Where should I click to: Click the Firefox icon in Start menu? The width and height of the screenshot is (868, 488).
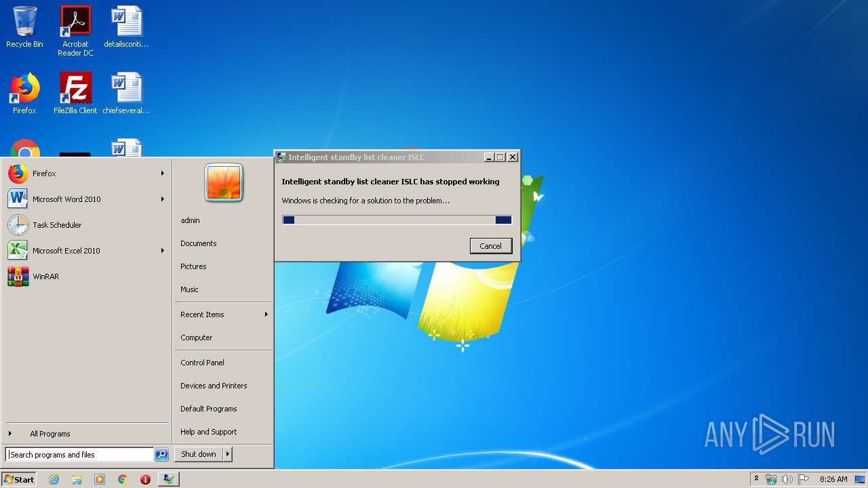[x=18, y=174]
